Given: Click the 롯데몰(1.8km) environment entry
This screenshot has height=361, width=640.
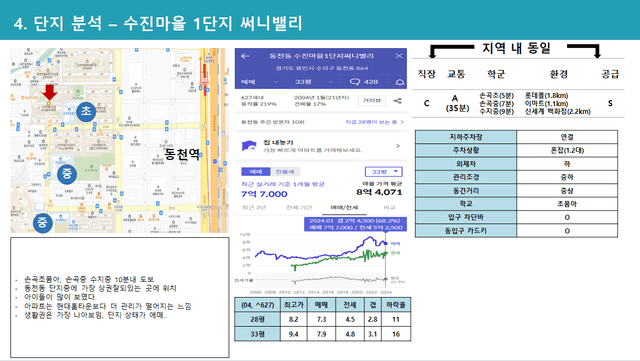Looking at the screenshot, I should pyautogui.click(x=547, y=96).
